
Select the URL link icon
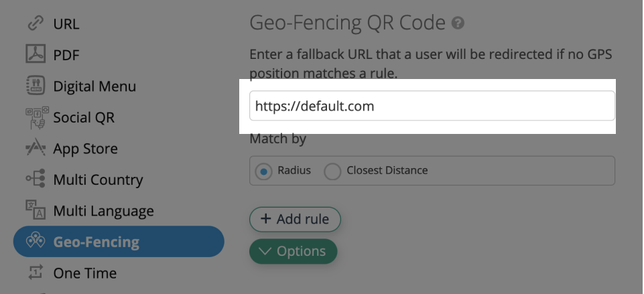(x=36, y=23)
